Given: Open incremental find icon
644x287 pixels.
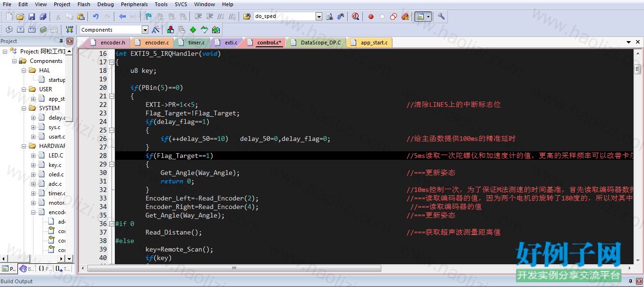Looking at the screenshot, I should pyautogui.click(x=341, y=17).
